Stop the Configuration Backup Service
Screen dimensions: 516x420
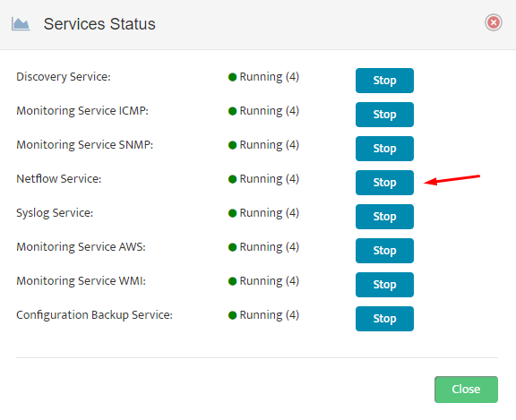pyautogui.click(x=384, y=319)
